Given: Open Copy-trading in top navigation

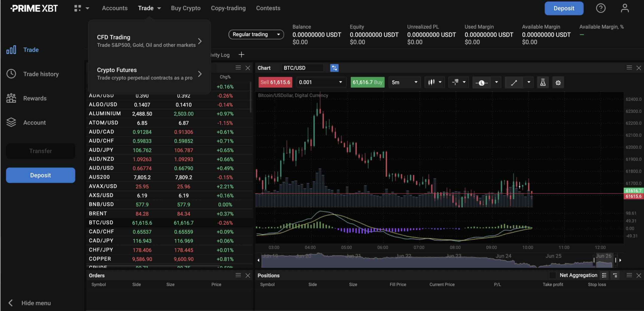Looking at the screenshot, I should click(228, 8).
